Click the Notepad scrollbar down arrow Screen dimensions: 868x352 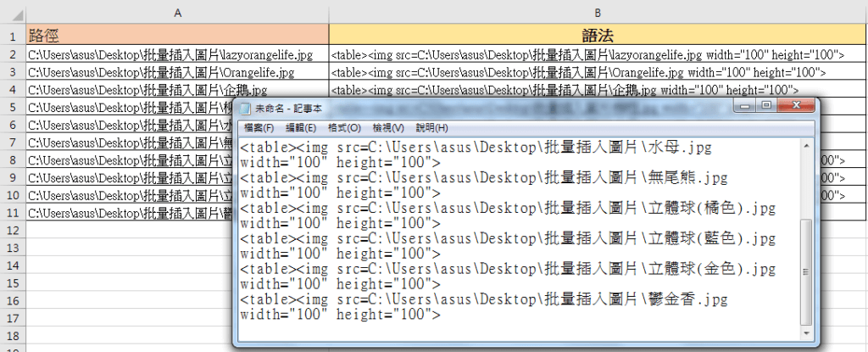tap(805, 332)
